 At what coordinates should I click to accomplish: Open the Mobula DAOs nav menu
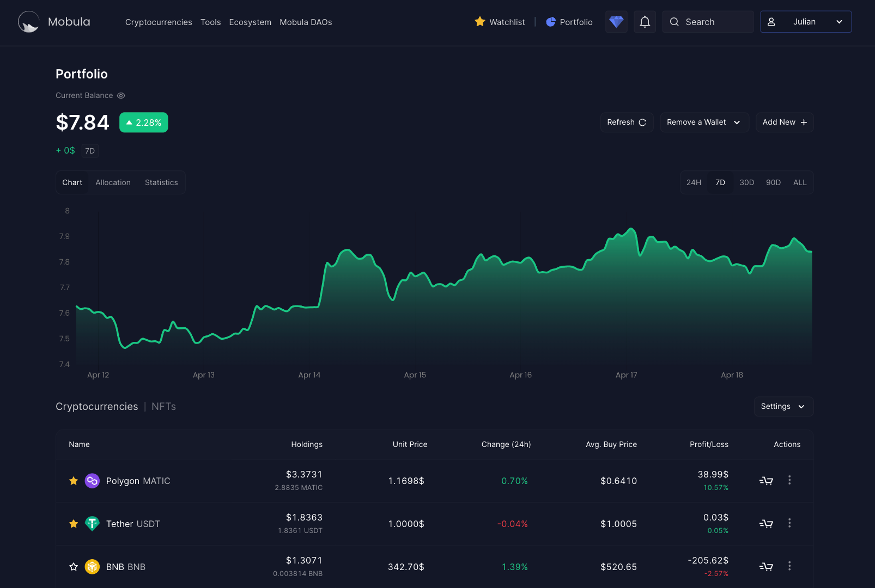coord(306,22)
